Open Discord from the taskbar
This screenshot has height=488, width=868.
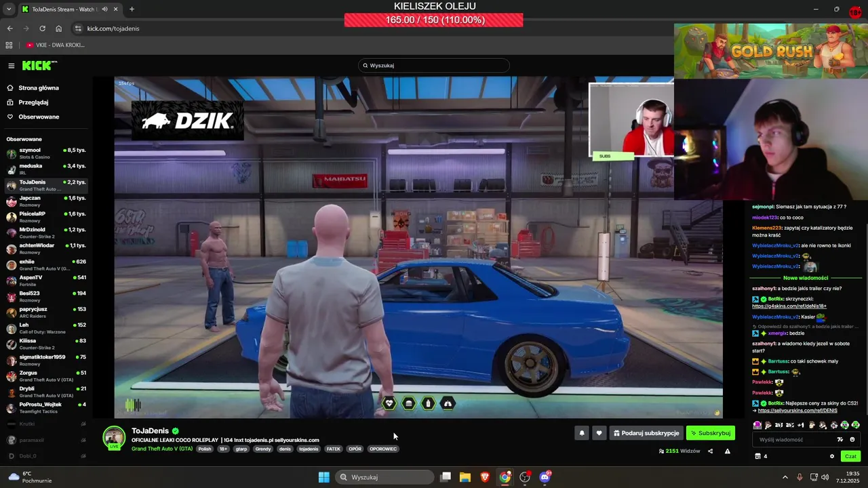click(x=545, y=477)
